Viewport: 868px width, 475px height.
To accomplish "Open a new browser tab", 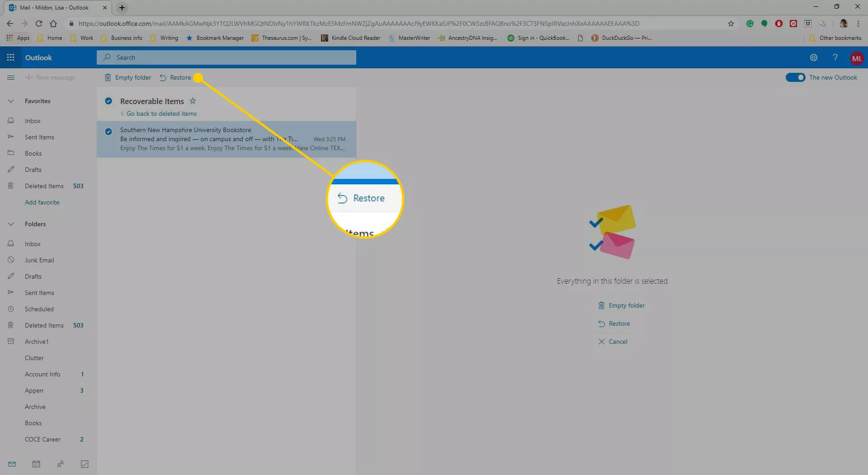I will coord(122,8).
